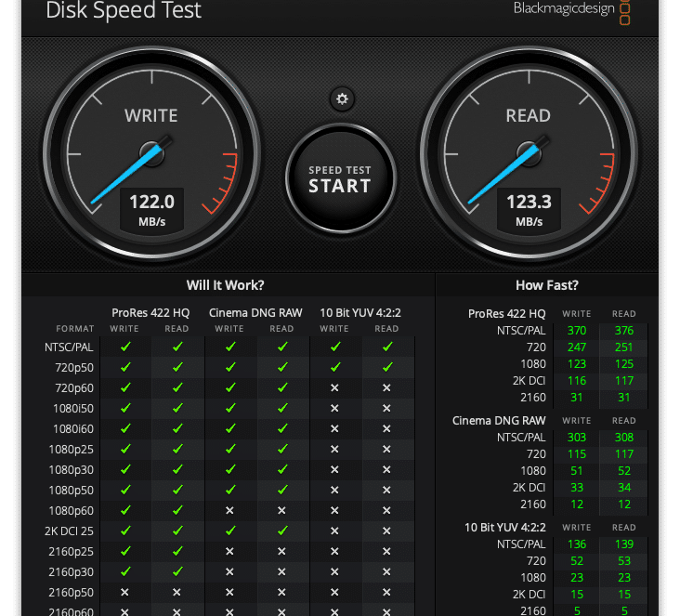
Task: Click the 10 Bit YUV read checkmark for NTSC/PAL
Action: tap(387, 347)
